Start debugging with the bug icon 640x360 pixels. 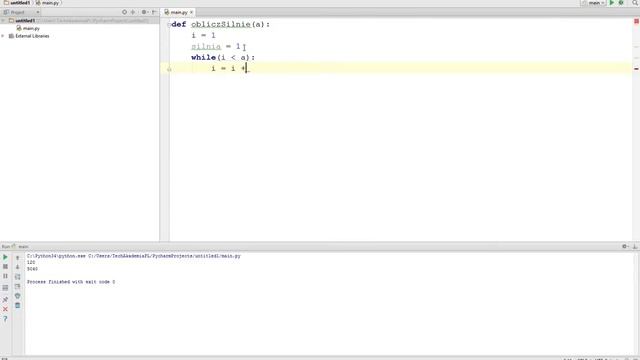621,3
